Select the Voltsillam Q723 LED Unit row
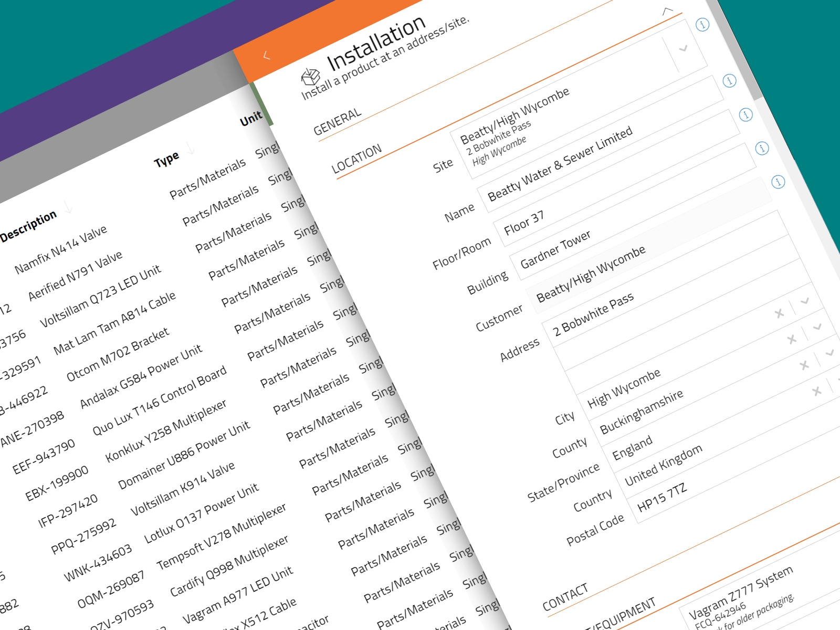The image size is (840, 630). tap(101, 296)
